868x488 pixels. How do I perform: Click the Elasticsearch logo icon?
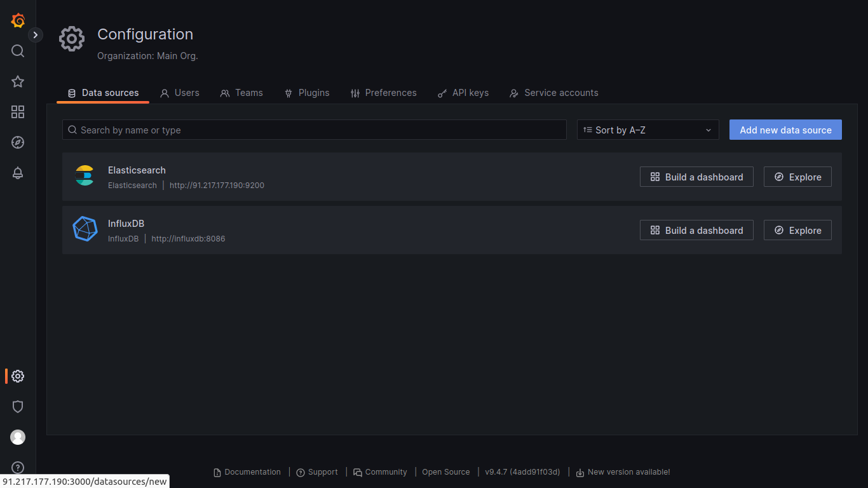tap(85, 176)
